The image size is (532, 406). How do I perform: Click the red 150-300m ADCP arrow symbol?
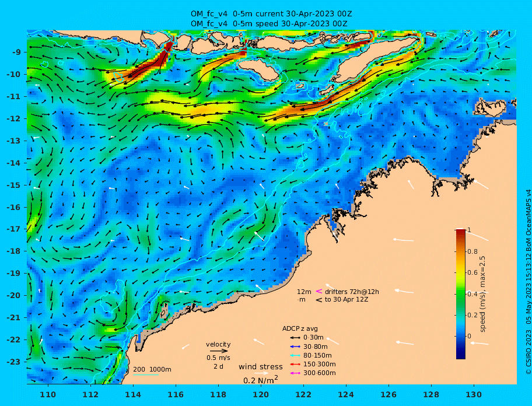click(295, 364)
